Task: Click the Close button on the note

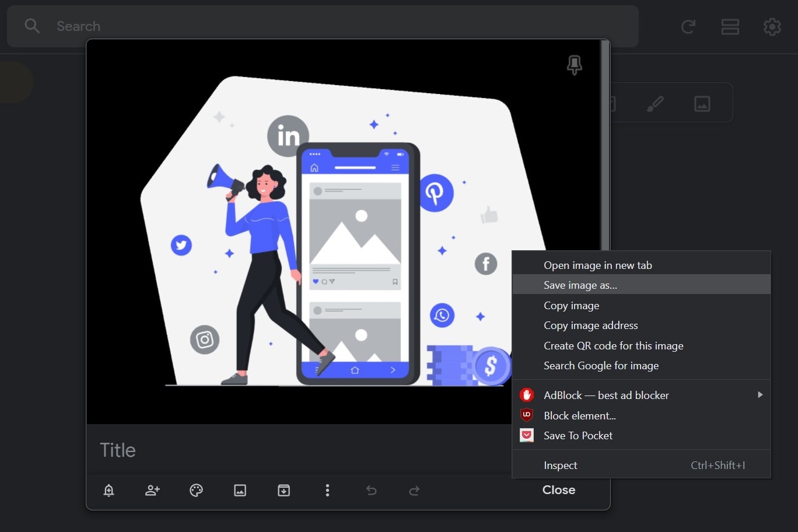Action: click(559, 490)
